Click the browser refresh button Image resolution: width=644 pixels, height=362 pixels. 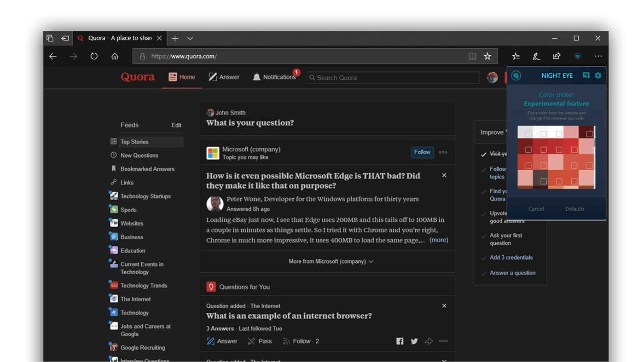tap(94, 56)
